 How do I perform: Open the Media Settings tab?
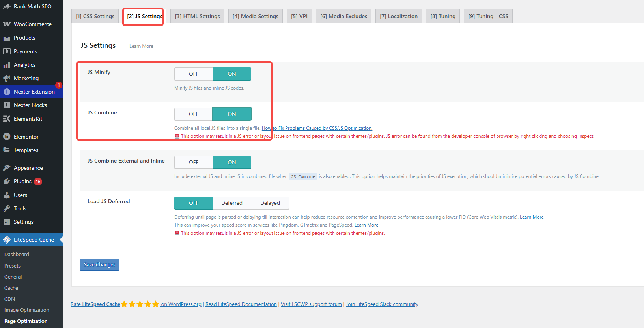point(256,16)
